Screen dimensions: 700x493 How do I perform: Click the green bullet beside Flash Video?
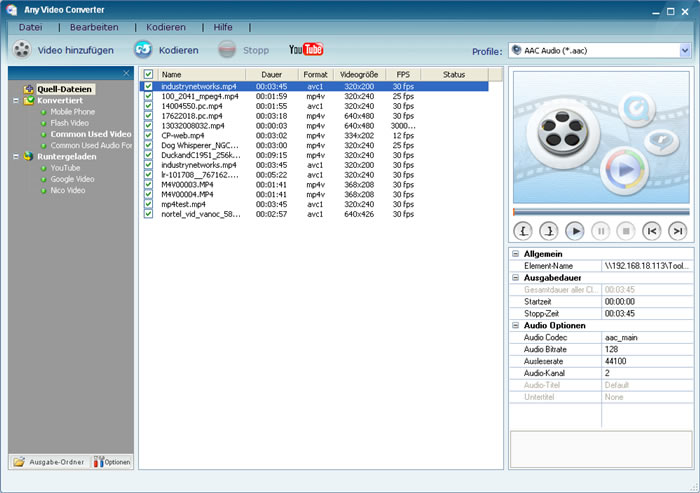click(43, 123)
